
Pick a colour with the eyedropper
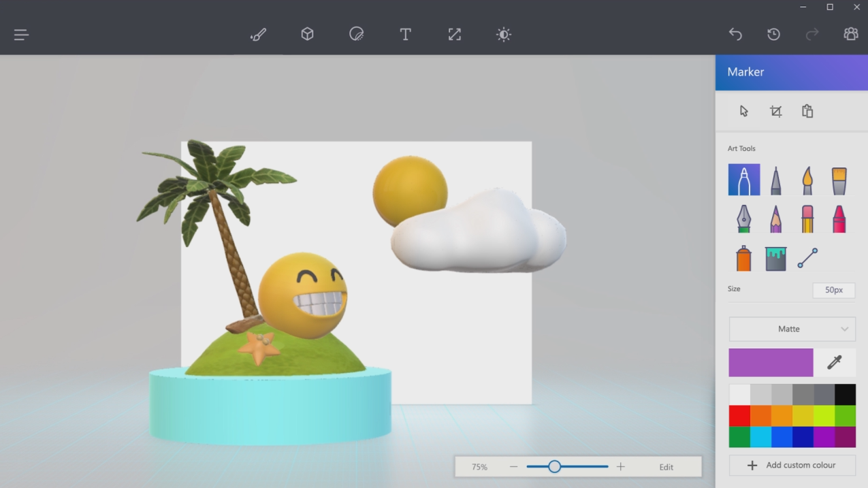(835, 363)
